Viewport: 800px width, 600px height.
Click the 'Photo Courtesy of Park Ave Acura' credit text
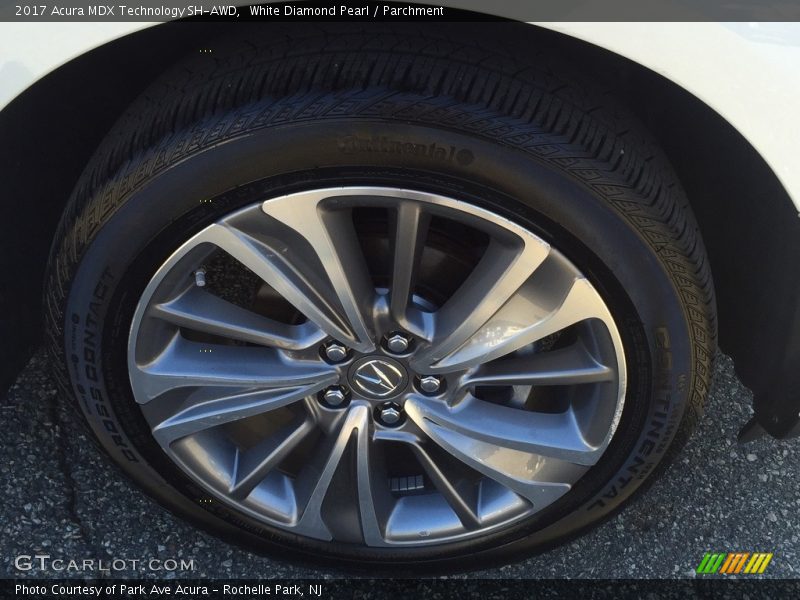(x=111, y=590)
